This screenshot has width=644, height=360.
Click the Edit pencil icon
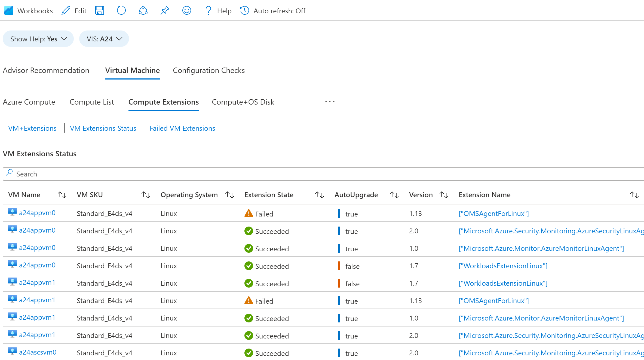click(x=66, y=11)
